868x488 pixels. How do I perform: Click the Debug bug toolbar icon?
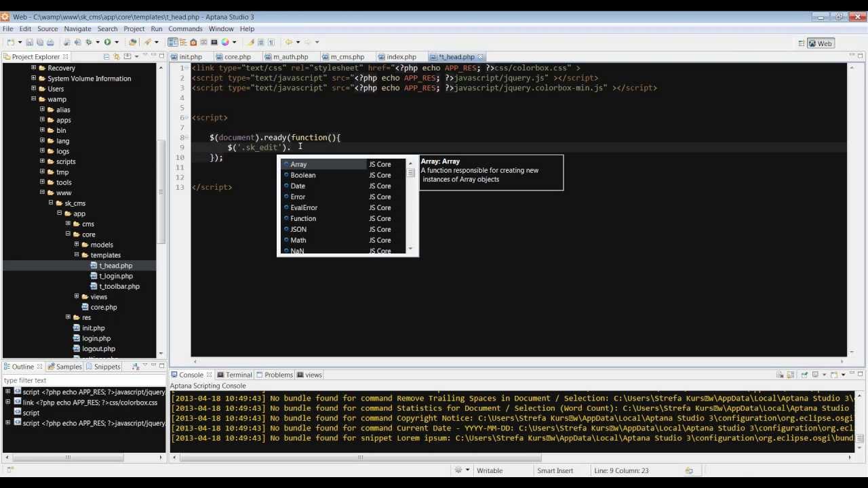click(89, 42)
